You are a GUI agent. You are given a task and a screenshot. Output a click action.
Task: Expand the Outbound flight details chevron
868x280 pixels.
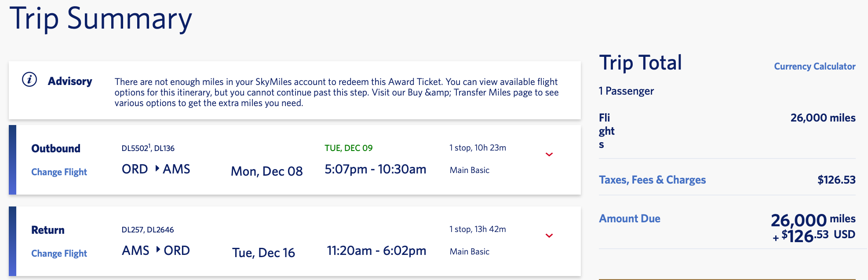click(x=549, y=155)
